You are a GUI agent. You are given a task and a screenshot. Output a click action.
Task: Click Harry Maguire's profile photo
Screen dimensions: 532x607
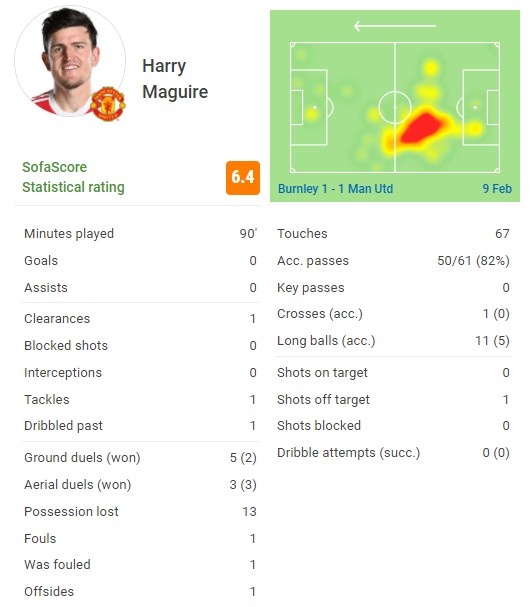click(x=70, y=61)
